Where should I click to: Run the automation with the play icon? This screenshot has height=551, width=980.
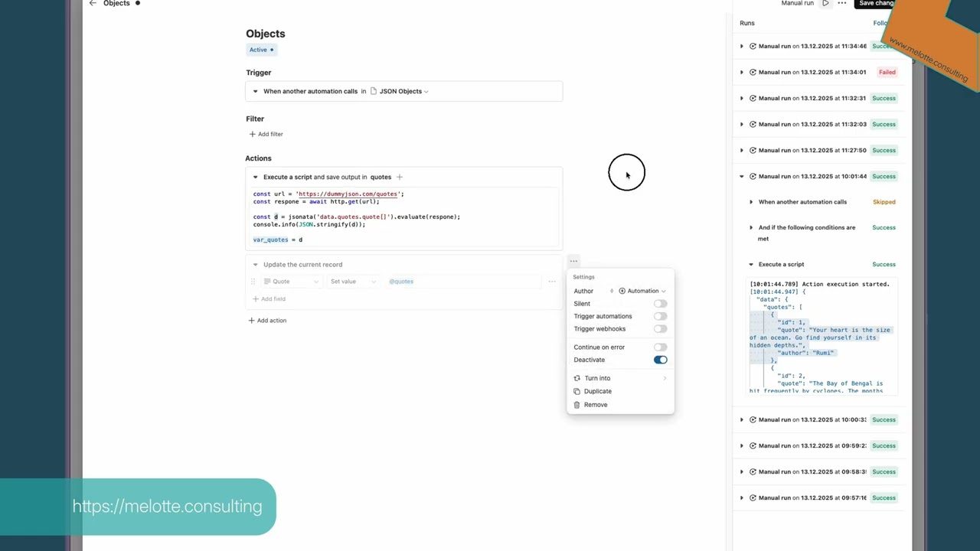pyautogui.click(x=825, y=4)
